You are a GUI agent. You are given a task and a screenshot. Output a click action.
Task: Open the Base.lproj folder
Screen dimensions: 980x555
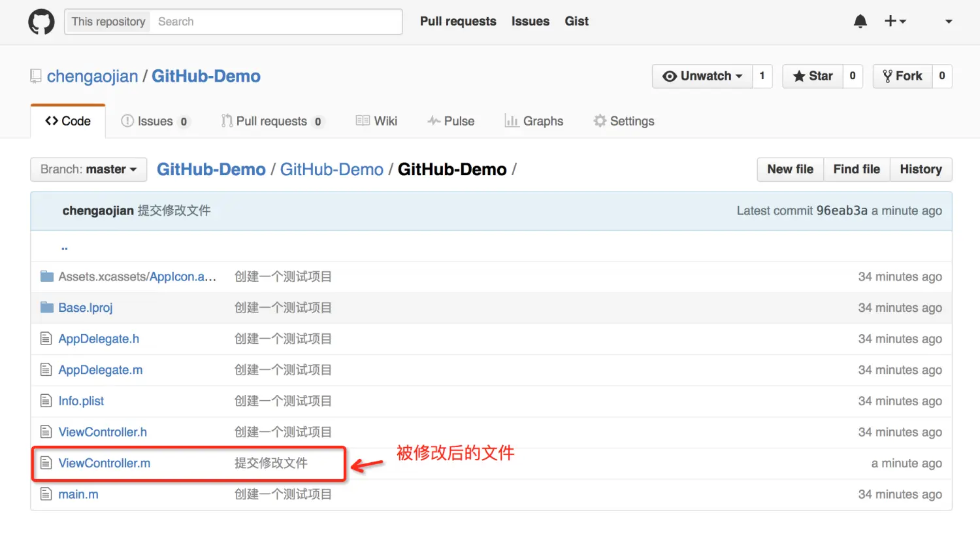pyautogui.click(x=86, y=308)
